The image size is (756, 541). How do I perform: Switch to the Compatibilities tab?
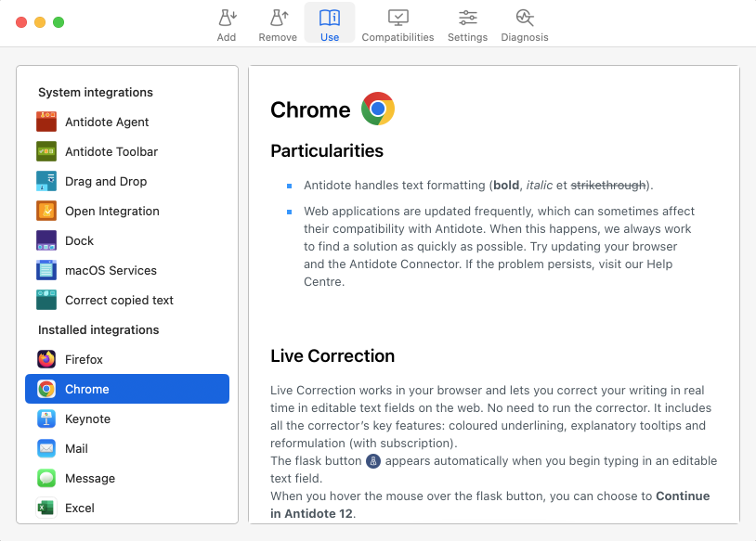[398, 23]
